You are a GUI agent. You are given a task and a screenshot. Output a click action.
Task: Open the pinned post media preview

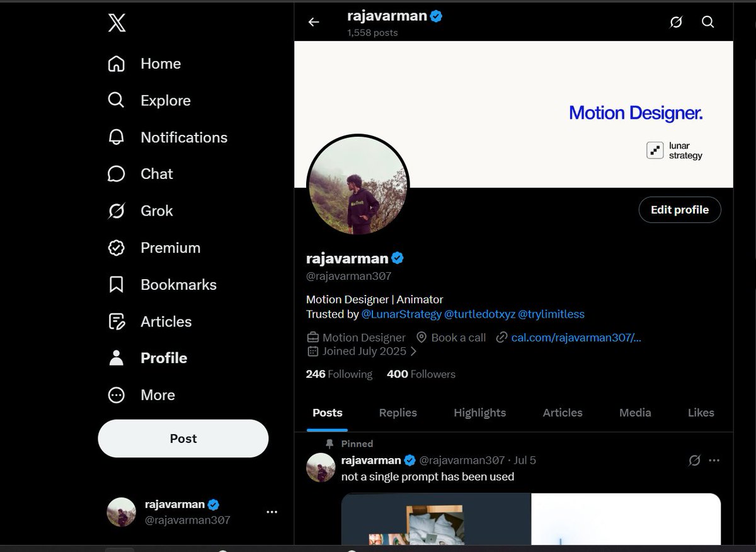(x=531, y=519)
